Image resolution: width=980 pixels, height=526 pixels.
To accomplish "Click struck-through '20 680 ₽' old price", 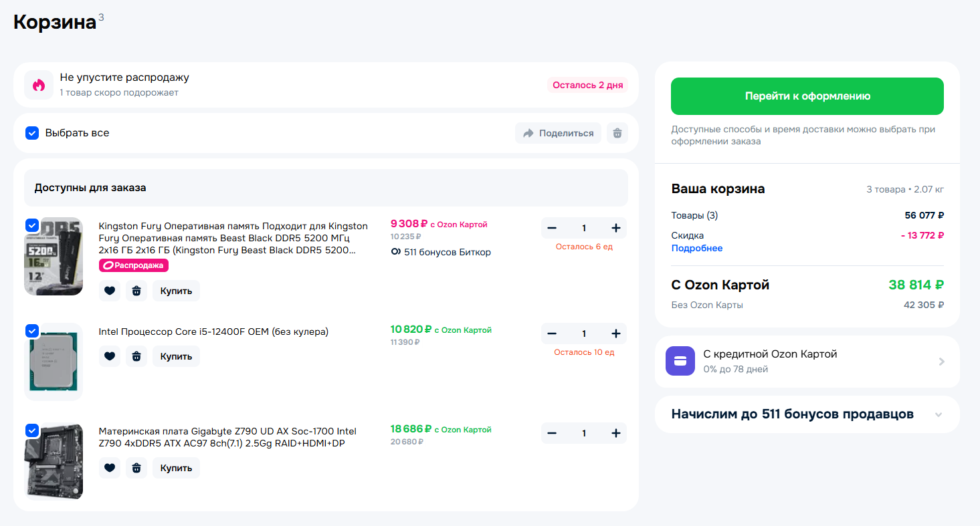I will pos(407,442).
